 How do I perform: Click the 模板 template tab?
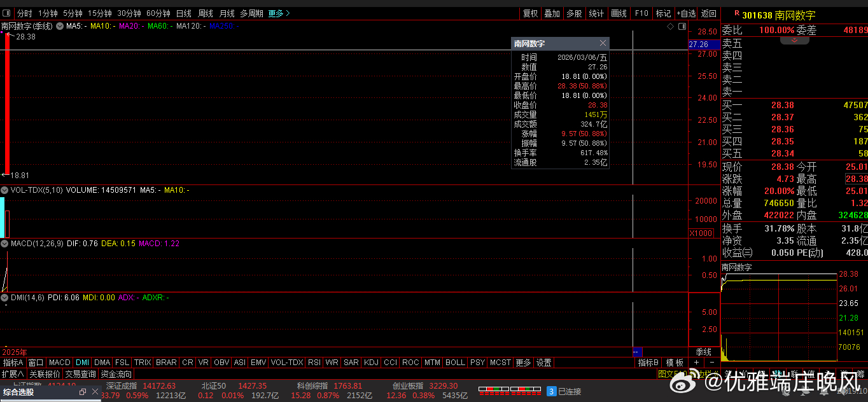[x=675, y=363]
